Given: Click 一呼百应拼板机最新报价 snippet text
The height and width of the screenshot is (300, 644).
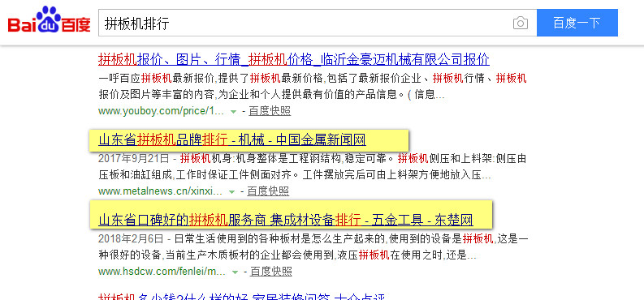Looking at the screenshot, I should coord(312,87).
